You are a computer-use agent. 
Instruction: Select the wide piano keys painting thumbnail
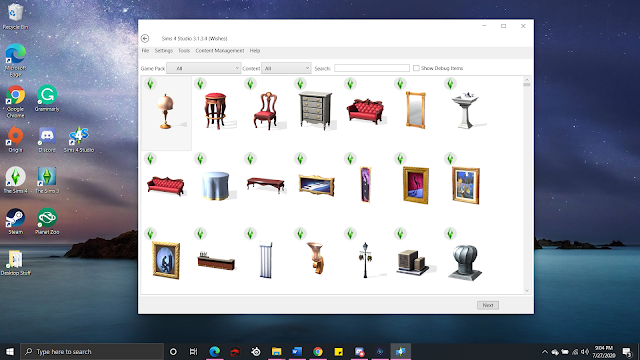pos(316,186)
